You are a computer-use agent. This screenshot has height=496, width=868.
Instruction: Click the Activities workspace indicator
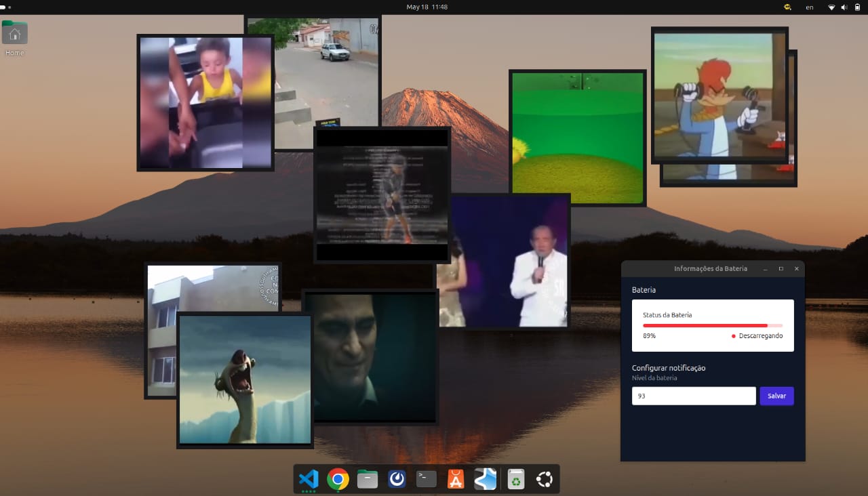tap(6, 7)
